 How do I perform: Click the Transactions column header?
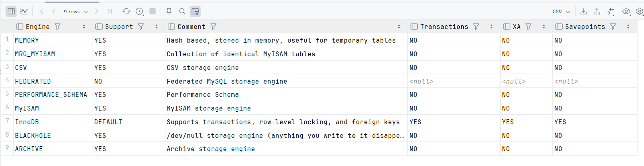tap(444, 27)
